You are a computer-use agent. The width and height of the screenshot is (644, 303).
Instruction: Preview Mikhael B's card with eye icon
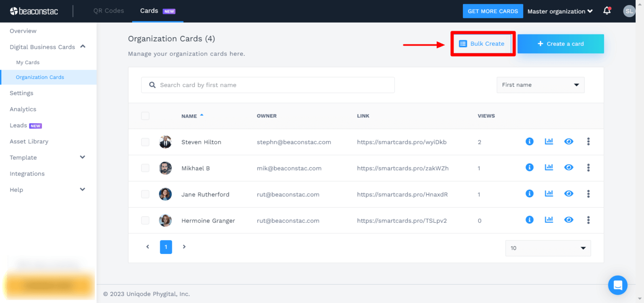click(569, 167)
